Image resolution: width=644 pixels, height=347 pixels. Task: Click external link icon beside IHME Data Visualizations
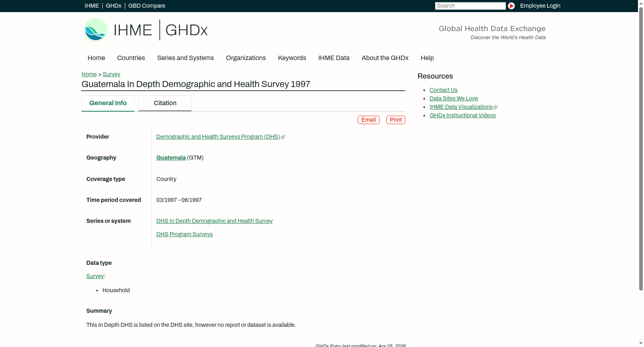pyautogui.click(x=495, y=107)
